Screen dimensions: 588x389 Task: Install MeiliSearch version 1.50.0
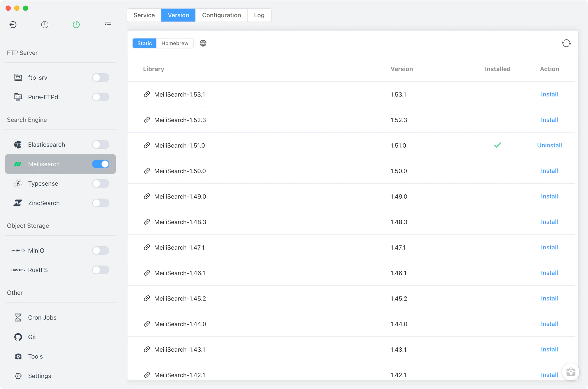tap(549, 171)
